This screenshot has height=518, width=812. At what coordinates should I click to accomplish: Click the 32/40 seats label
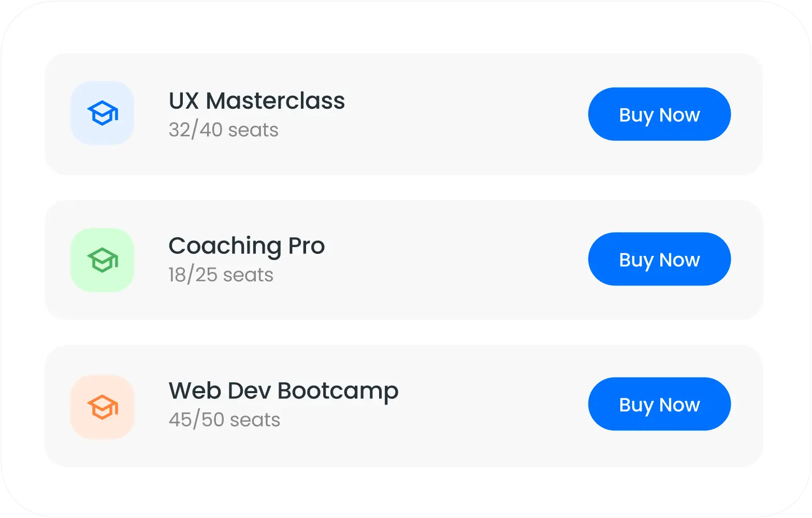pos(223,130)
